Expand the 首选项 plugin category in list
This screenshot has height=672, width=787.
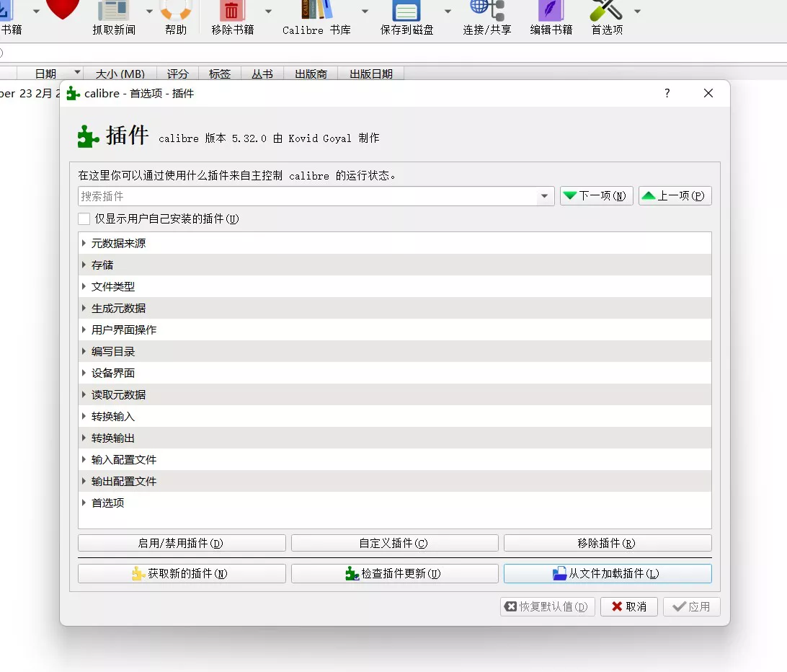(x=84, y=503)
